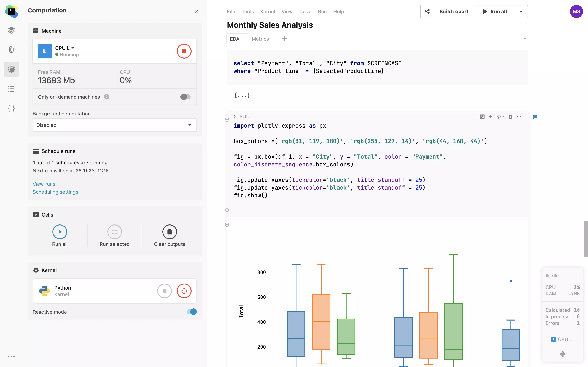The height and width of the screenshot is (367, 588).
Task: Disable Reactive mode switch
Action: click(192, 312)
